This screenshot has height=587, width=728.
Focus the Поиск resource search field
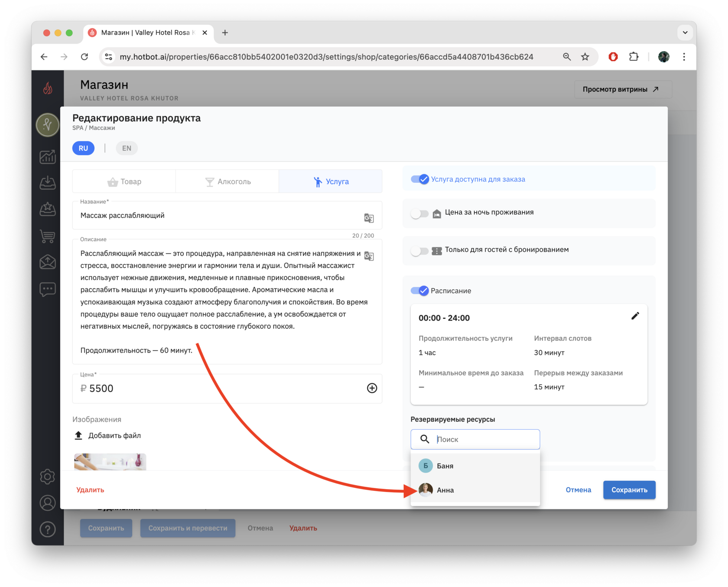click(x=475, y=439)
